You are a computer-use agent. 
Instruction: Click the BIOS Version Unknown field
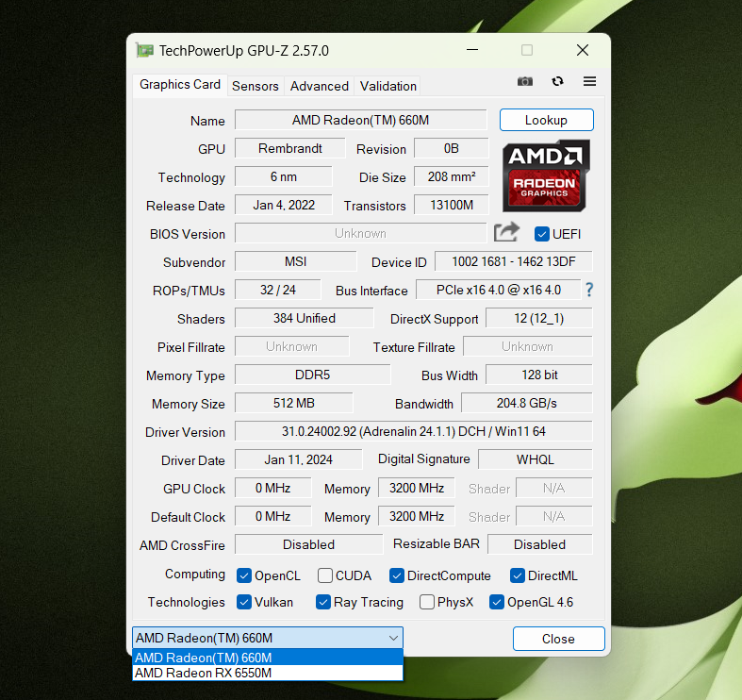click(x=360, y=233)
